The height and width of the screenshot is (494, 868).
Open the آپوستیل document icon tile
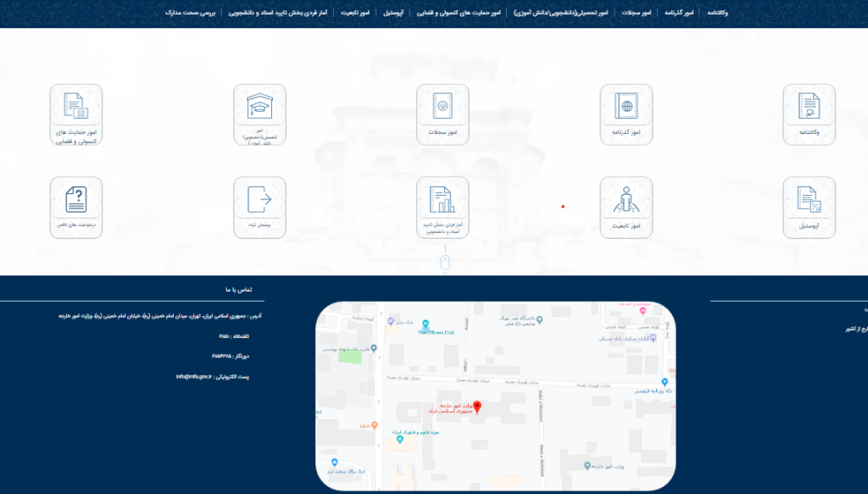809,203
